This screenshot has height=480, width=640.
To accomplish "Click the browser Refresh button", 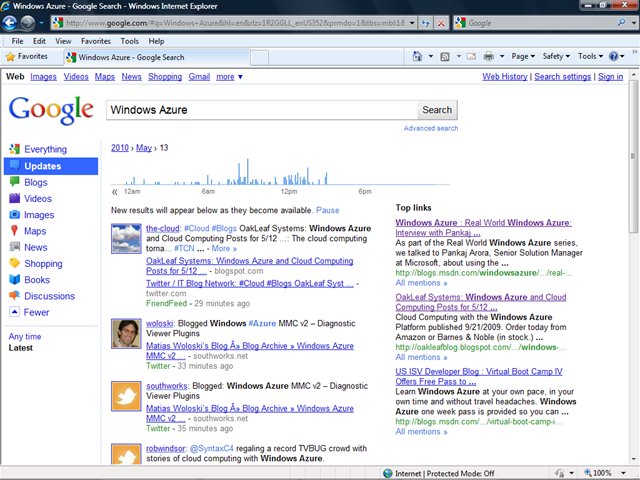I will 425,22.
